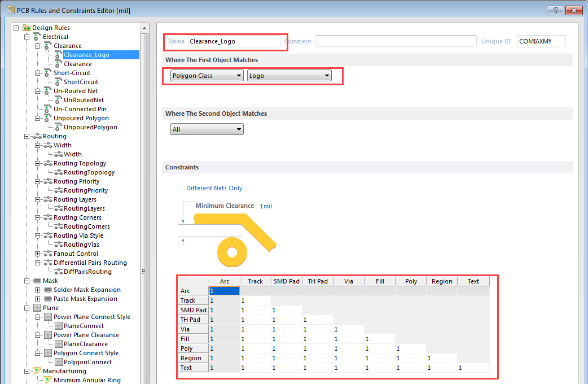Open the Logo class dropdown
Image resolution: width=588 pixels, height=384 pixels.
(x=289, y=76)
